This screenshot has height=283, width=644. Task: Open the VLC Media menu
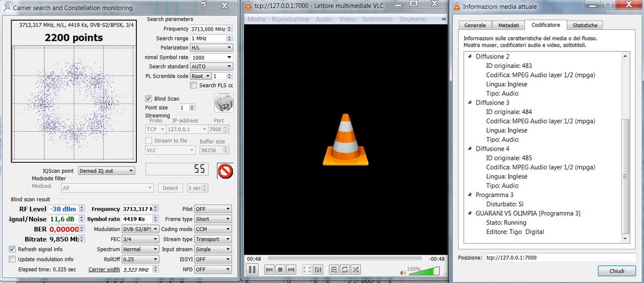257,19
